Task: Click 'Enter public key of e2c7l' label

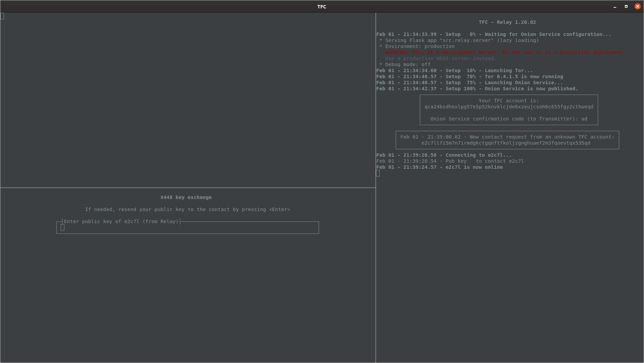Action: coord(121,221)
